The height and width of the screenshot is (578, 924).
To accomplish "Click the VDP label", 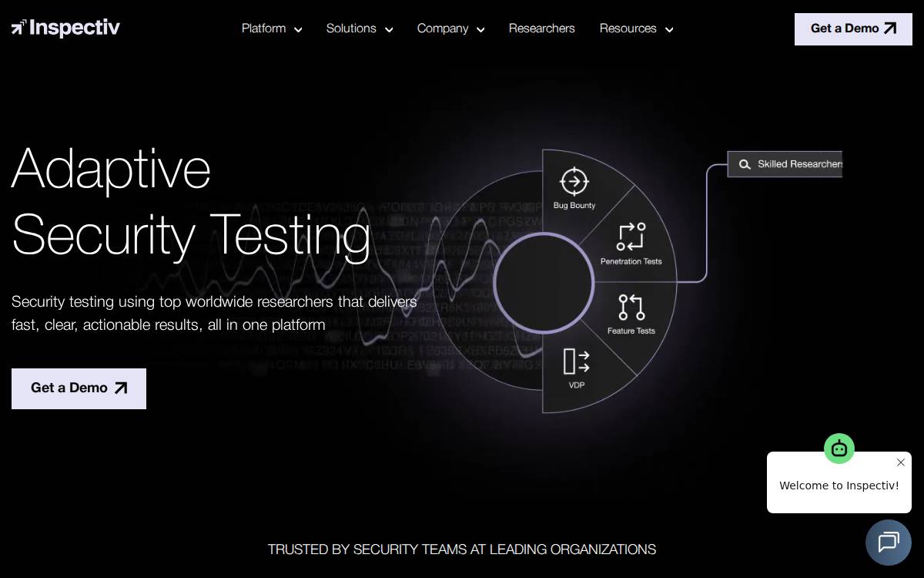I will tap(577, 385).
